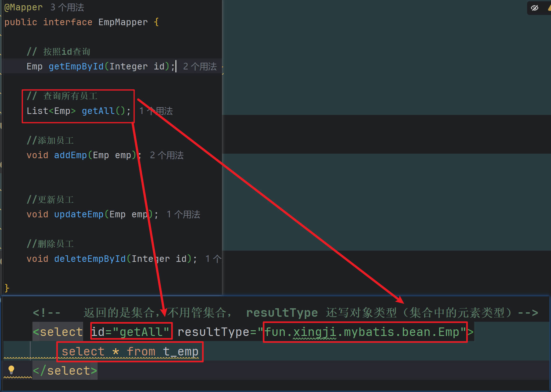Open the '2 个用法' hint after getEmpById

(x=200, y=66)
